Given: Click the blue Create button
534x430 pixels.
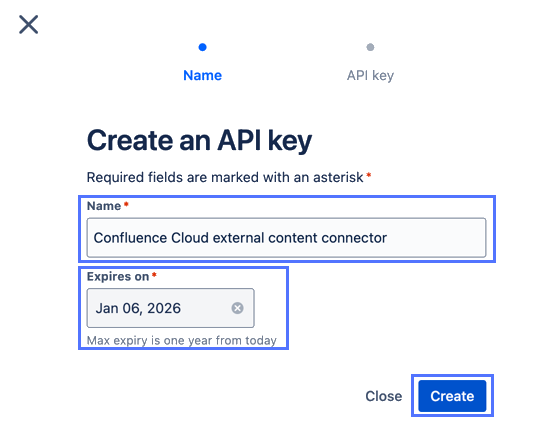Looking at the screenshot, I should point(452,396).
